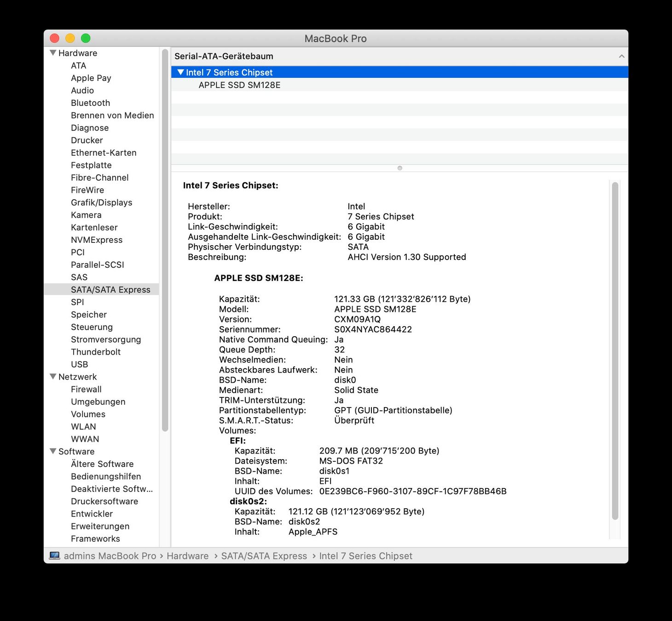The image size is (672, 621).
Task: Select Kartenleser entry
Action: point(94,227)
